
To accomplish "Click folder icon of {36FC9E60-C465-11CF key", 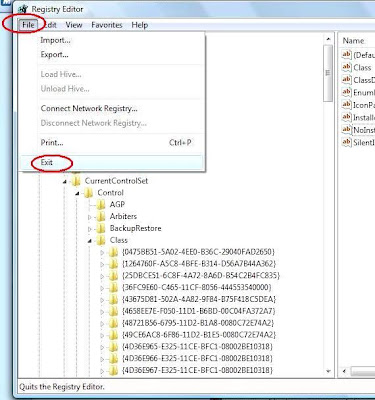I will tap(113, 288).
